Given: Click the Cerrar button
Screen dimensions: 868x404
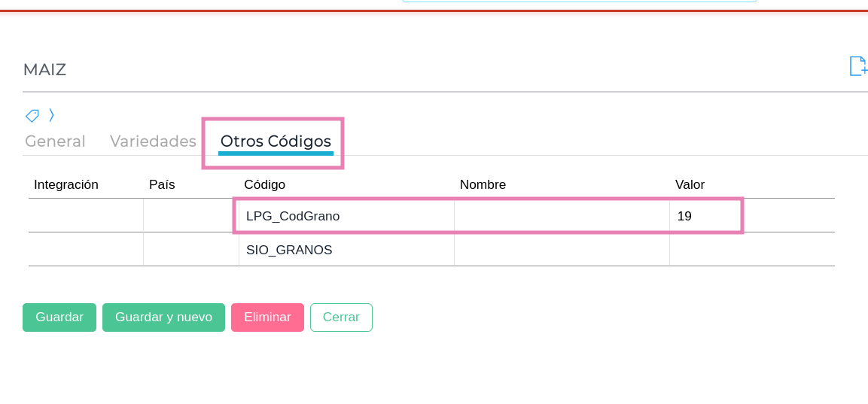Looking at the screenshot, I should 341,317.
